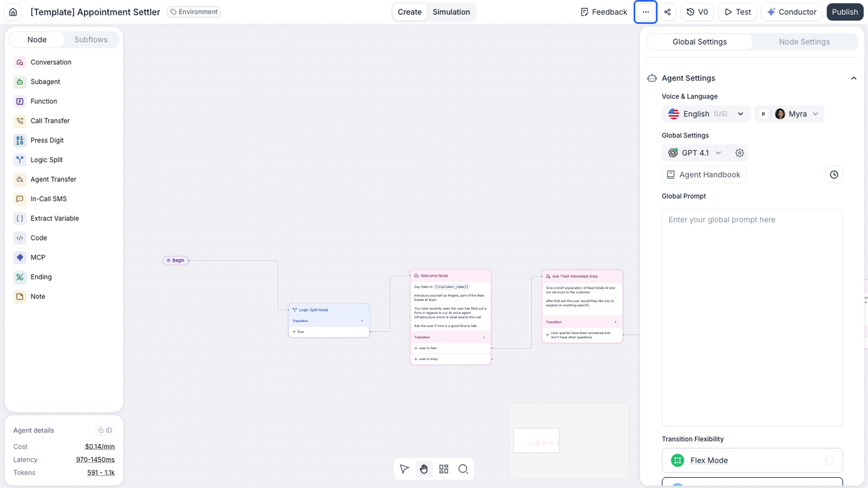Pick the Extract Variable node icon

[x=20, y=218]
